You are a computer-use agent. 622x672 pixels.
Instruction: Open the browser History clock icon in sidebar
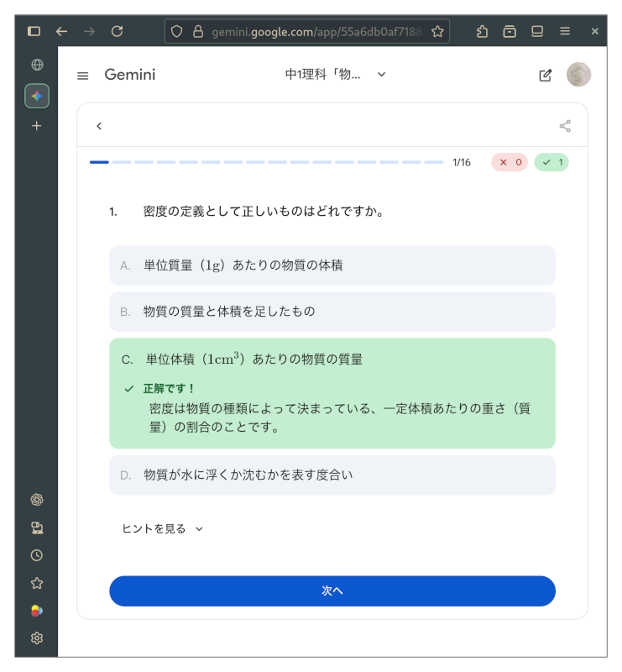(37, 555)
